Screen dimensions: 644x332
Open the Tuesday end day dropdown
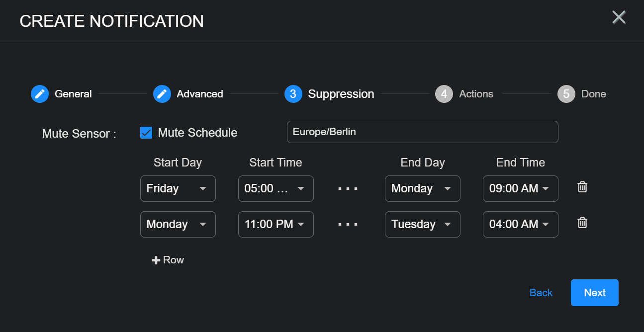coord(422,225)
